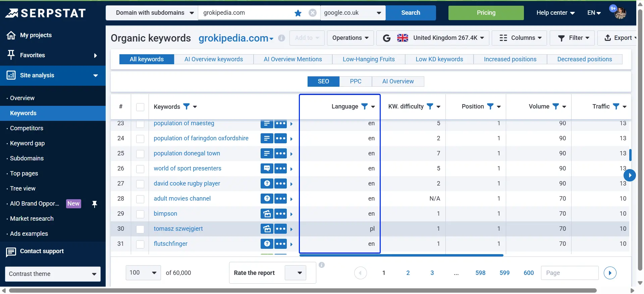Open the Filter dropdown

click(x=572, y=38)
